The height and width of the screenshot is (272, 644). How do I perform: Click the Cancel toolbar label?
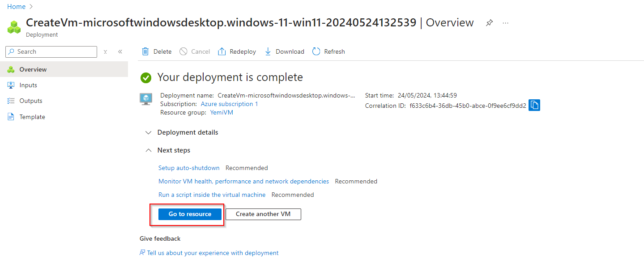[200, 51]
